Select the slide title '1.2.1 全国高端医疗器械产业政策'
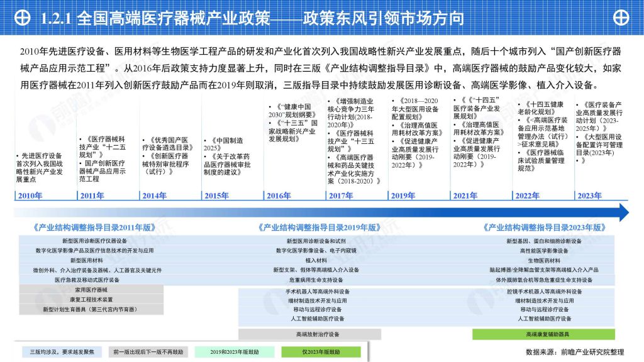The height and width of the screenshot is (362, 644). pos(155,18)
